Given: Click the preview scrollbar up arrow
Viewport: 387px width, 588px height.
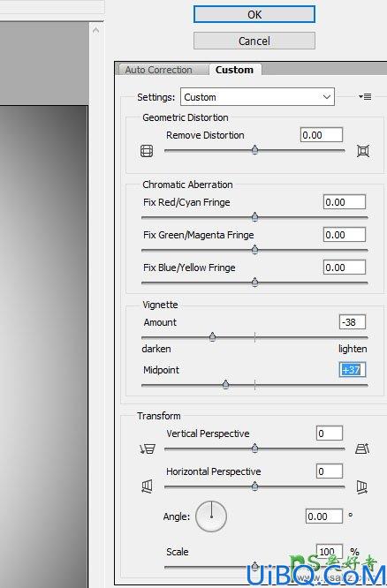Looking at the screenshot, I should (x=95, y=30).
